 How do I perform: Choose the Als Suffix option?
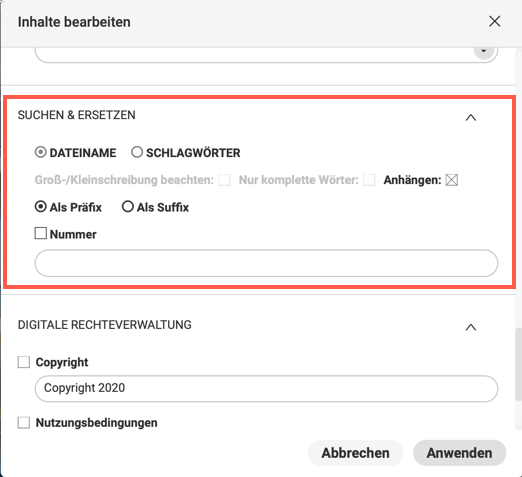click(128, 207)
